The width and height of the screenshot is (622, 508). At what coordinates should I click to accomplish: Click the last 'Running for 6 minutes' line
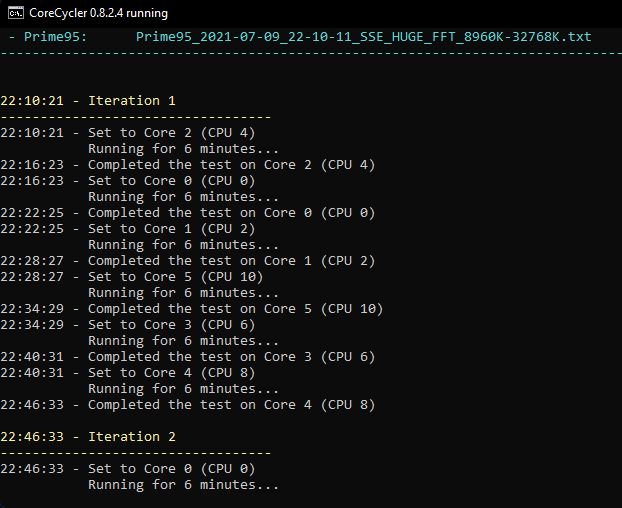pos(183,485)
